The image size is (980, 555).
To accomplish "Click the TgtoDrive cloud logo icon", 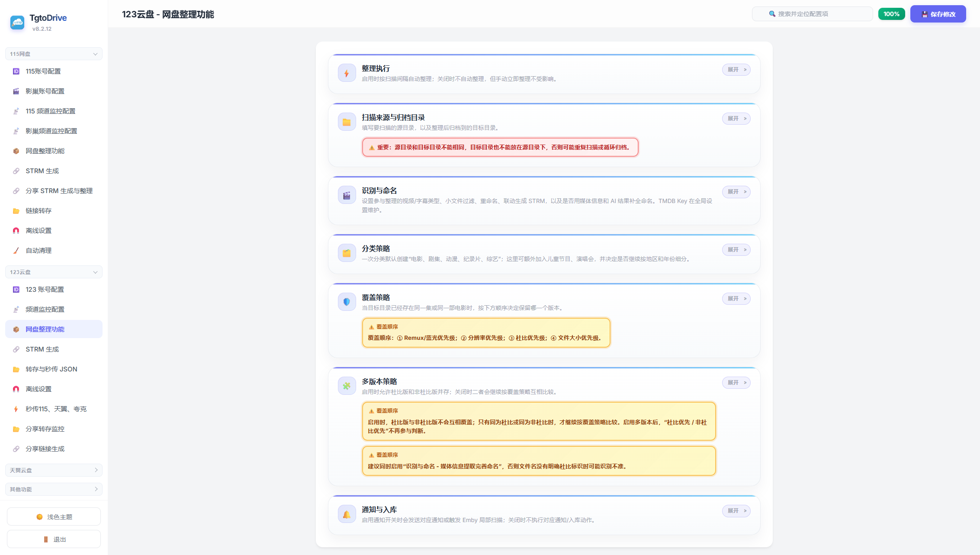I will point(17,23).
